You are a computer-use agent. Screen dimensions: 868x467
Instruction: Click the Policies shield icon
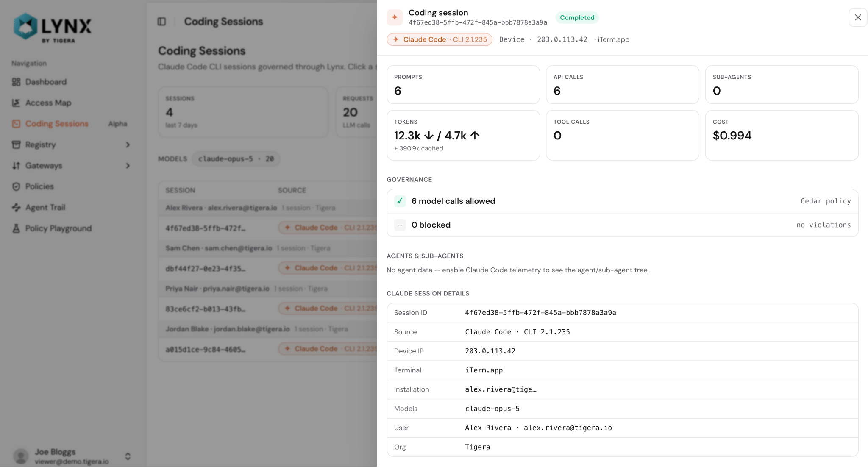pos(16,186)
